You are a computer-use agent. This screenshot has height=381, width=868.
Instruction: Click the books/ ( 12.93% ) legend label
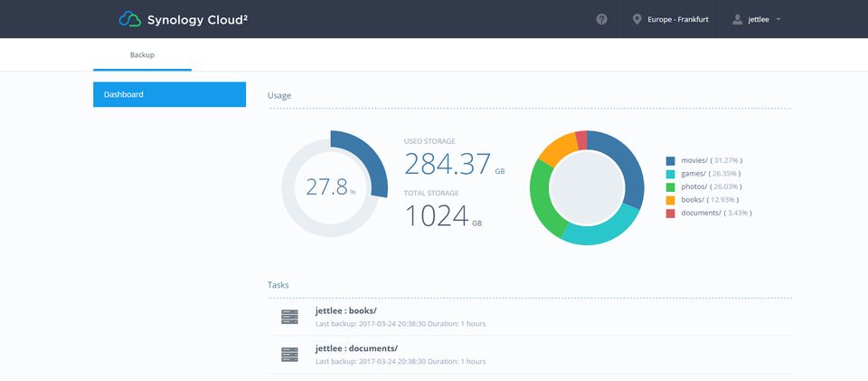click(710, 200)
